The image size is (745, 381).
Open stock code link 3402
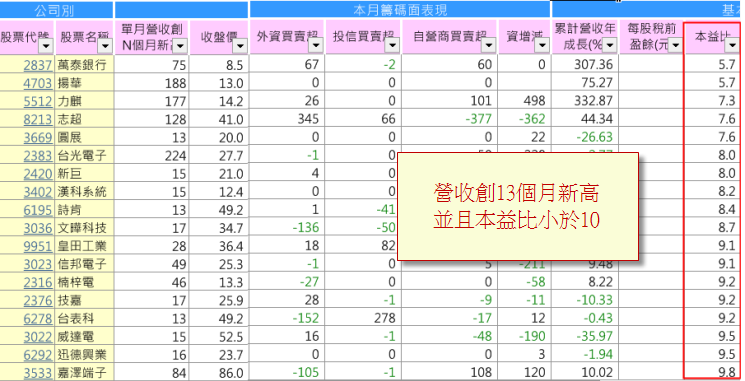[38, 191]
